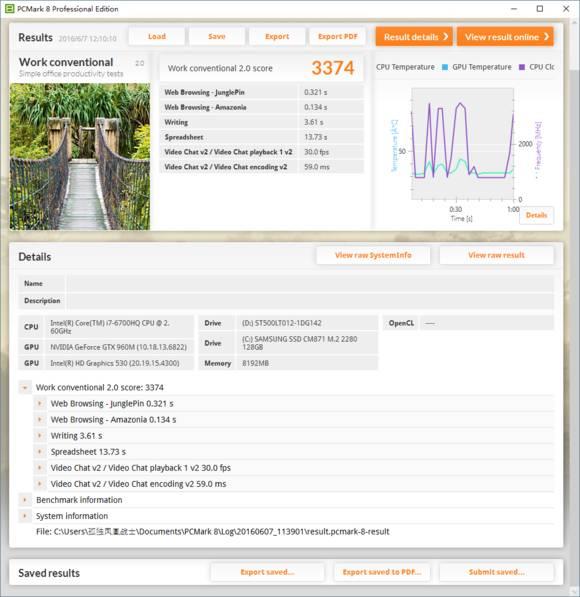Image resolution: width=580 pixels, height=597 pixels.
Task: Expand the Writing 3.61 s row
Action: click(40, 436)
